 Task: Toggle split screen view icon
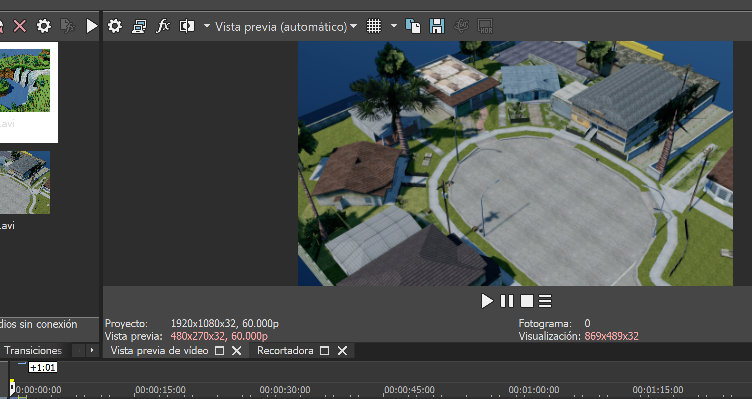click(187, 26)
